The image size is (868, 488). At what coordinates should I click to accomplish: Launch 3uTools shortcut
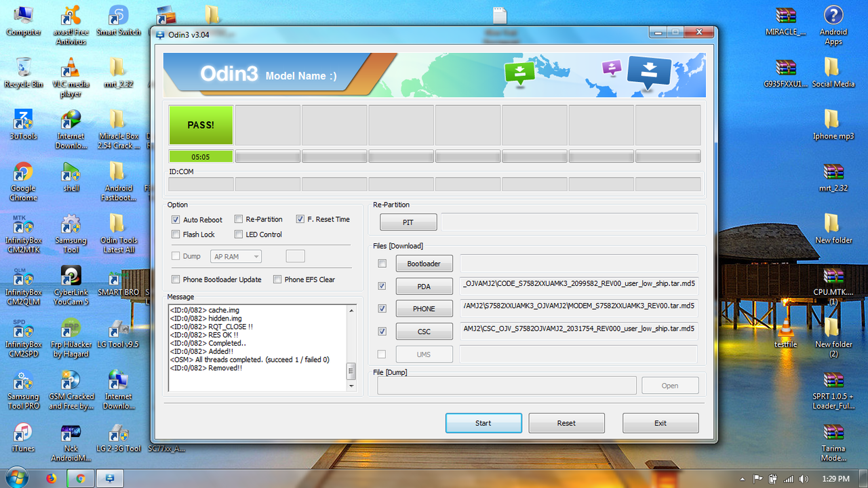pos(23,125)
